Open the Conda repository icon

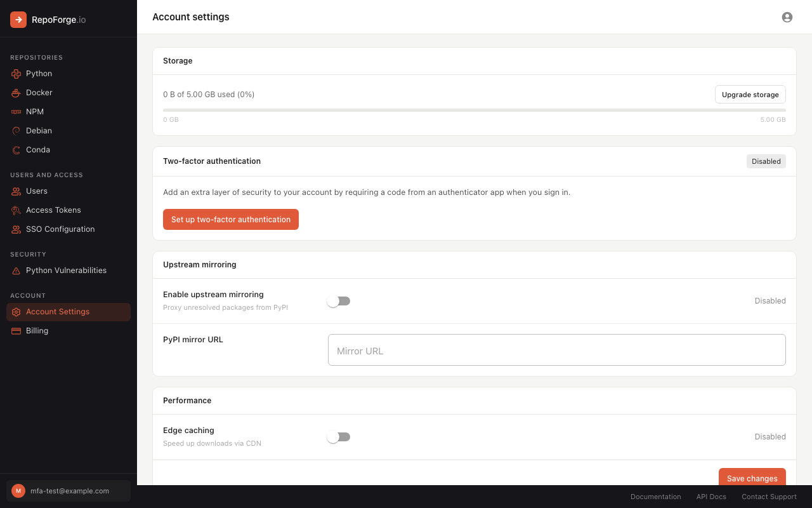[15, 149]
